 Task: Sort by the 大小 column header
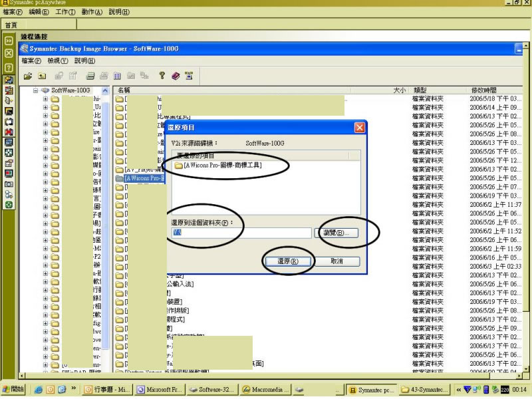(400, 90)
